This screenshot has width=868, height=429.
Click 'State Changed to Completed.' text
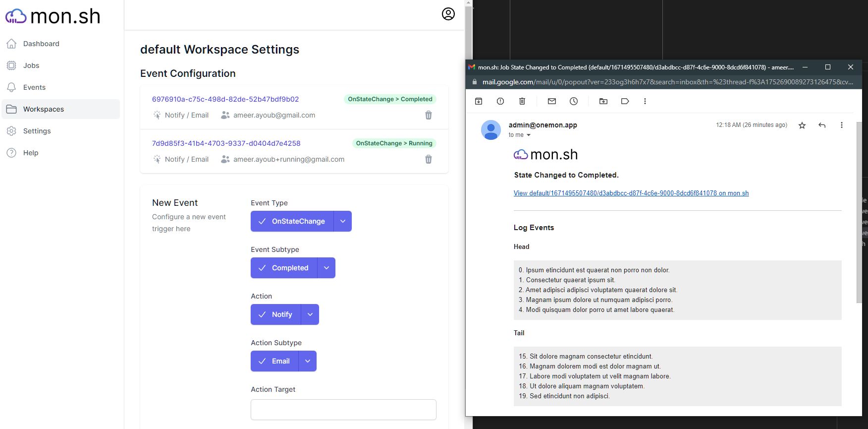[x=566, y=175]
